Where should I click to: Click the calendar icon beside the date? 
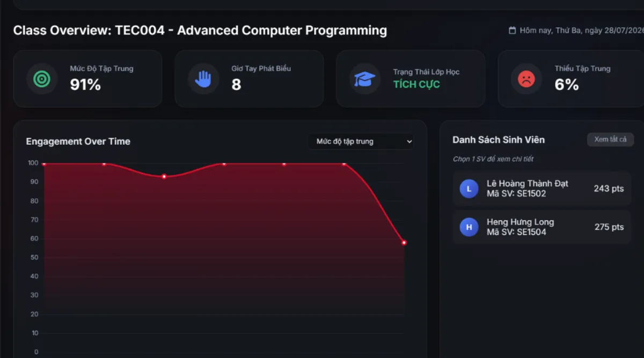[513, 31]
